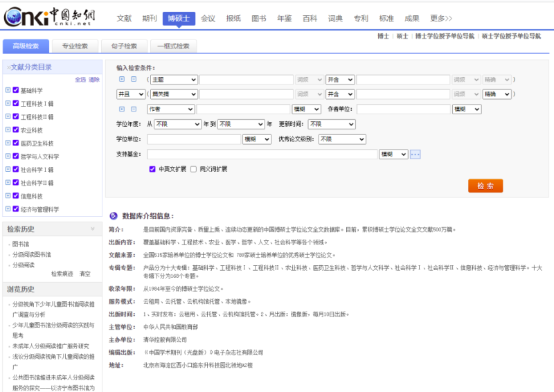This screenshot has height=392, width=554.
Task: Click the minus icon in the 作者 row
Action: (x=134, y=109)
